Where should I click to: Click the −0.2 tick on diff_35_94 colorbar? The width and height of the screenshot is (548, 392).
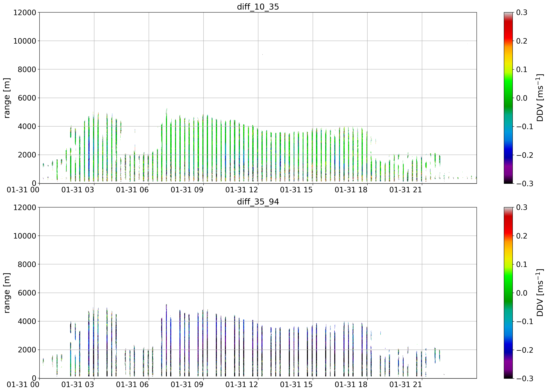[525, 350]
